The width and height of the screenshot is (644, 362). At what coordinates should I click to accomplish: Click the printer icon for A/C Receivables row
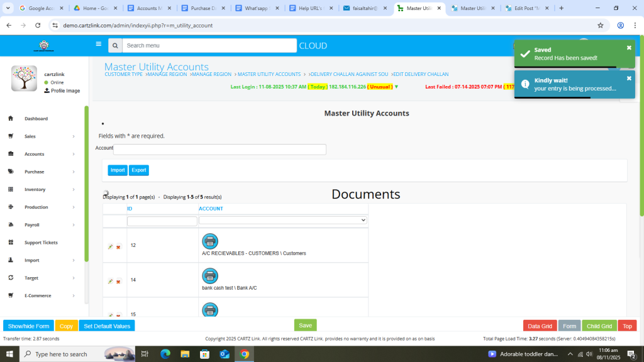tap(210, 241)
